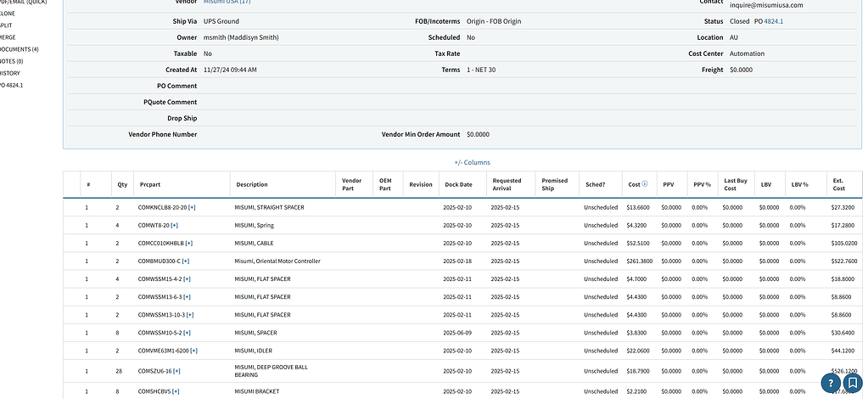Click extended cost $522.7600
Viewport: 868px width, 399px height.
tap(844, 261)
